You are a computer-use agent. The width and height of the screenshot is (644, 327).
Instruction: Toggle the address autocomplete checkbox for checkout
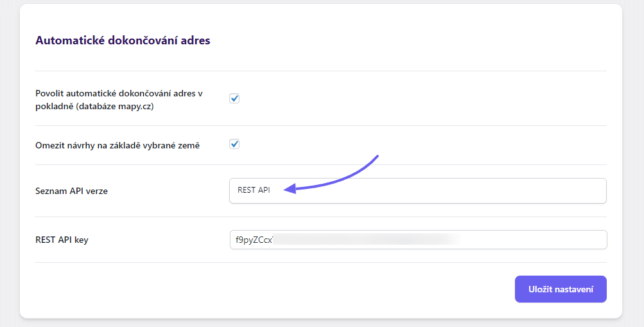234,99
